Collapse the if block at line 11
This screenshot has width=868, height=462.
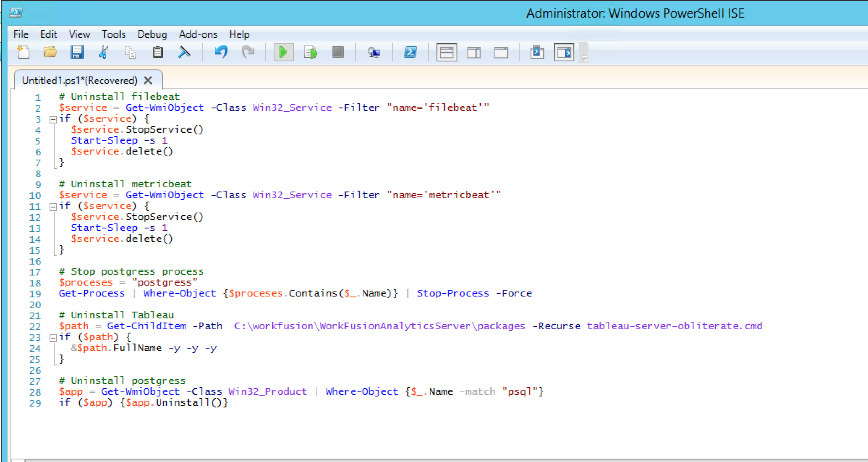(x=53, y=207)
